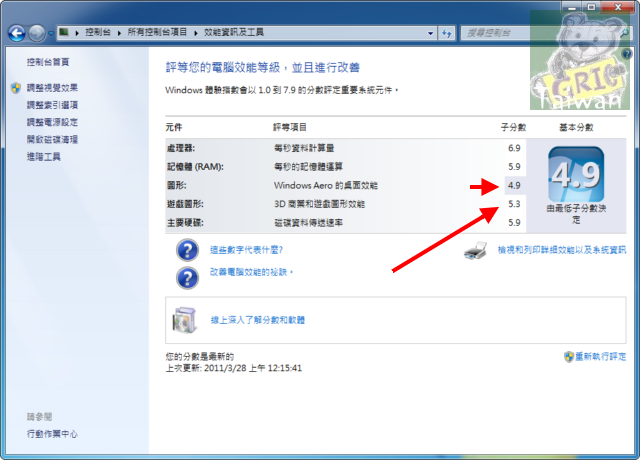Click the 4.9 base score badge
Image resolution: width=640 pixels, height=460 pixels.
[x=576, y=174]
